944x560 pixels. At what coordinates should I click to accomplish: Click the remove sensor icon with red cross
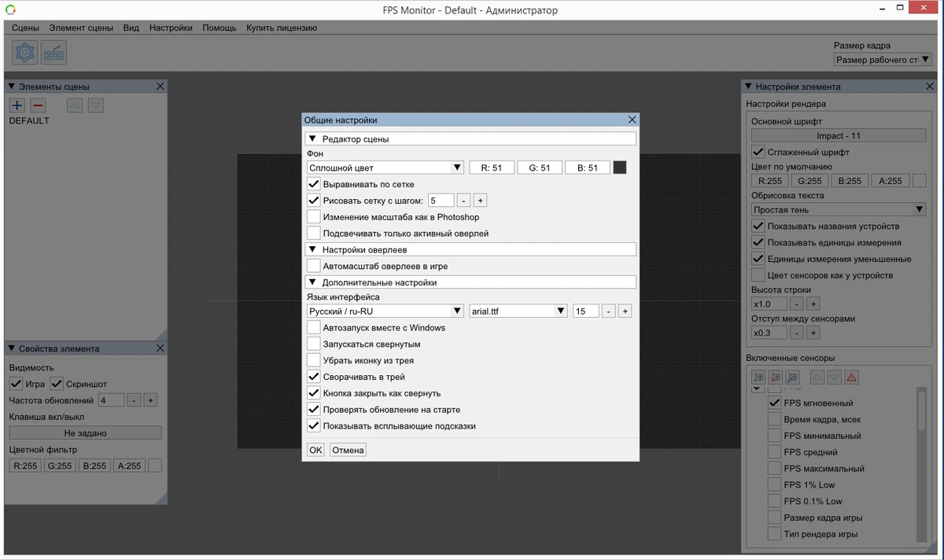[776, 378]
